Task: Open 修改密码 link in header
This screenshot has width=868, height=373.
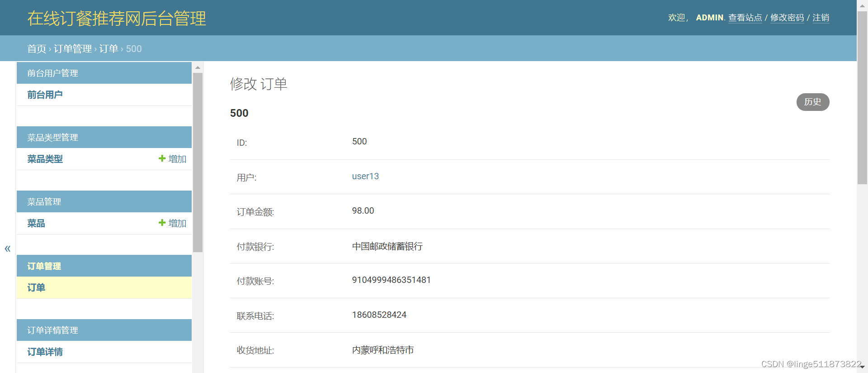Action: [787, 18]
